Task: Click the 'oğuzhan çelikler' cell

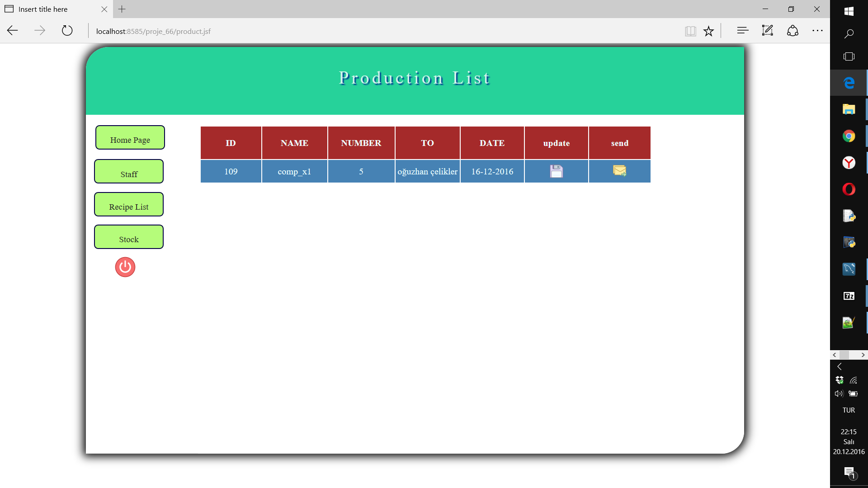Action: [428, 171]
